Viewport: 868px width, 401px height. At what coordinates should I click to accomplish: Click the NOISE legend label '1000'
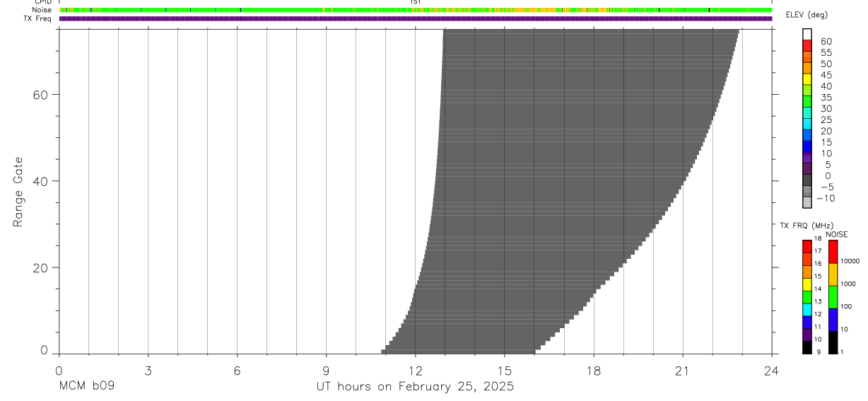848,284
